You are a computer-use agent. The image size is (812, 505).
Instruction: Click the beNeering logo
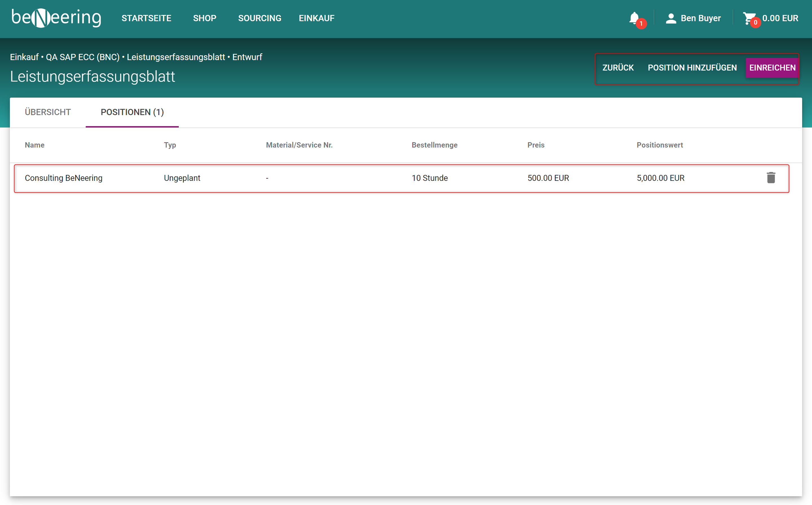[56, 18]
